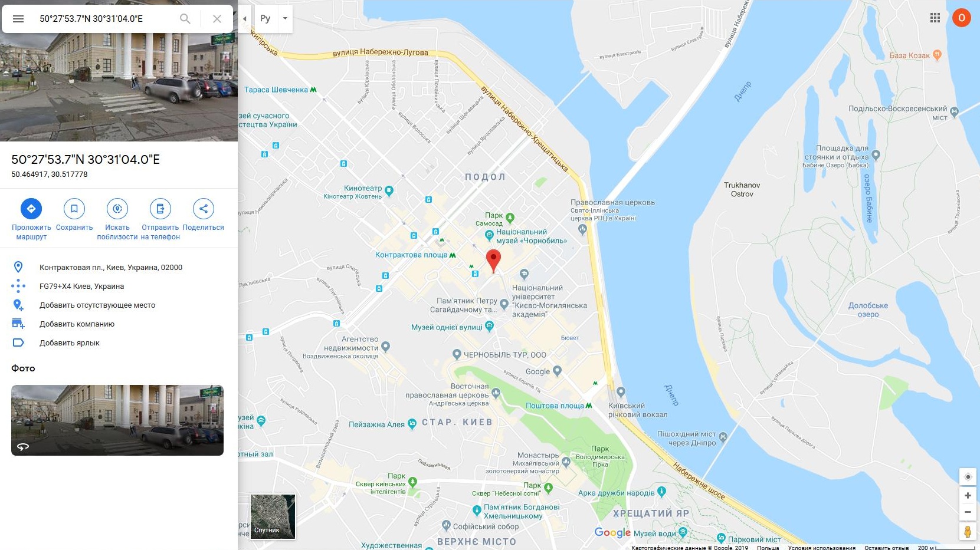Click Искать поблизости nearby icon
This screenshot has height=550, width=980.
pyautogui.click(x=117, y=209)
